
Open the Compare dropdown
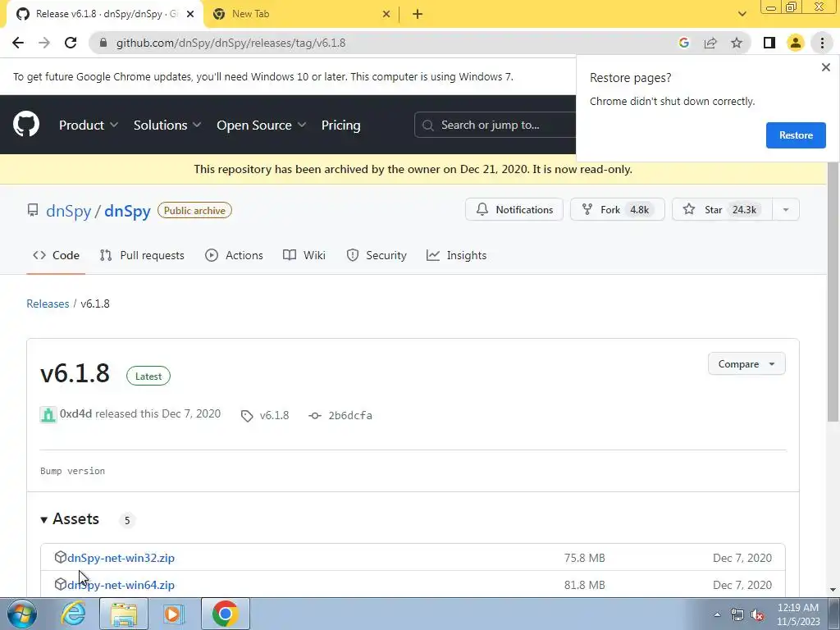pyautogui.click(x=746, y=363)
